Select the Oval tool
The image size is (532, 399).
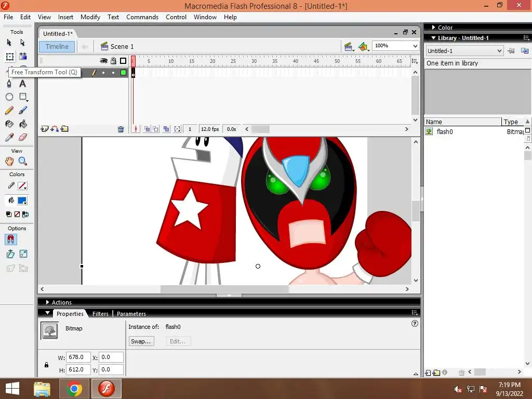coord(9,97)
